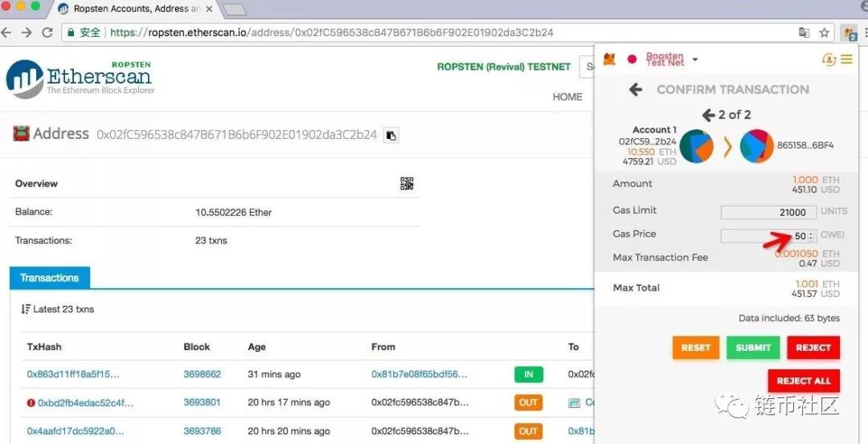Open transaction hash 0x863d11ff18a5f15 link
Screen dimensions: 868x444
tap(73, 374)
